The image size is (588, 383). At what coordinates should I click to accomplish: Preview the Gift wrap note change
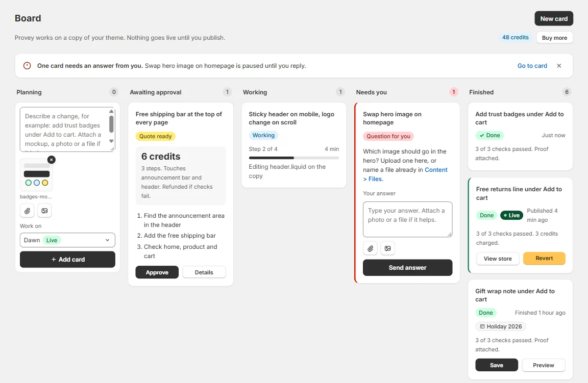[x=544, y=365]
